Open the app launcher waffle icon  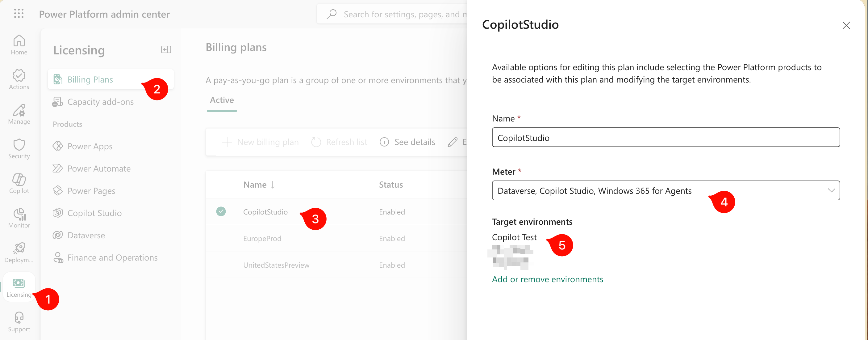[x=19, y=14]
